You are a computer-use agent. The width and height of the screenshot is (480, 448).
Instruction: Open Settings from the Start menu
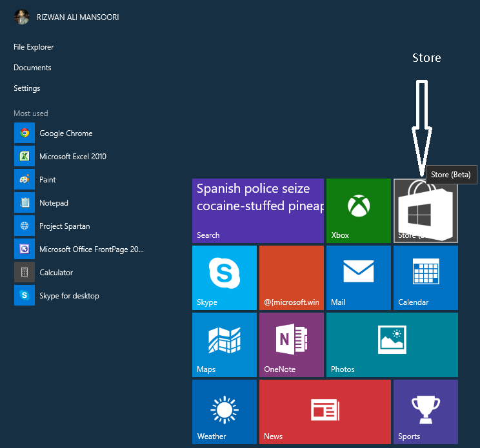point(27,88)
